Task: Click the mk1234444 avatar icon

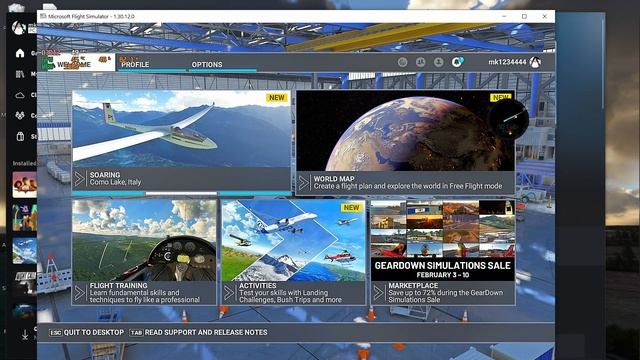Action: click(535, 62)
